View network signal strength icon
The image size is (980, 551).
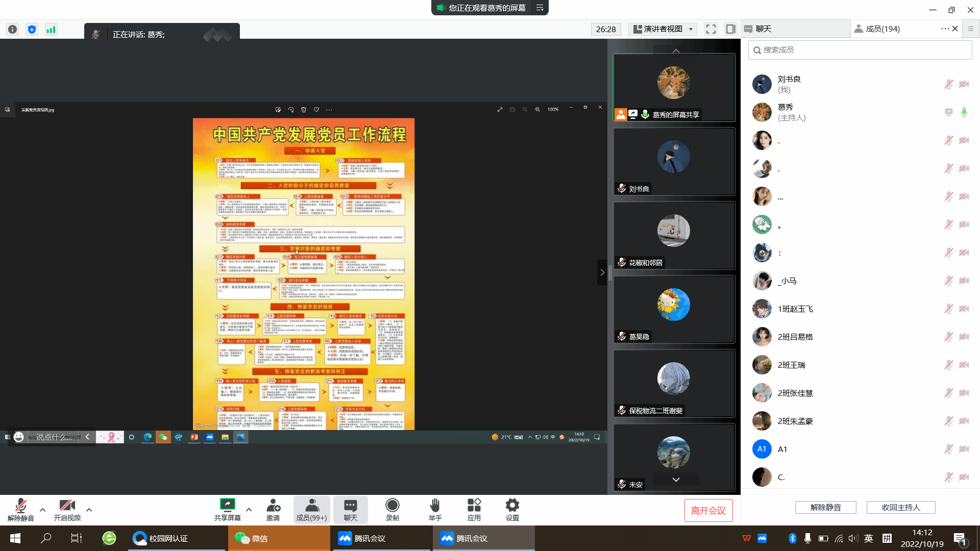(x=51, y=30)
